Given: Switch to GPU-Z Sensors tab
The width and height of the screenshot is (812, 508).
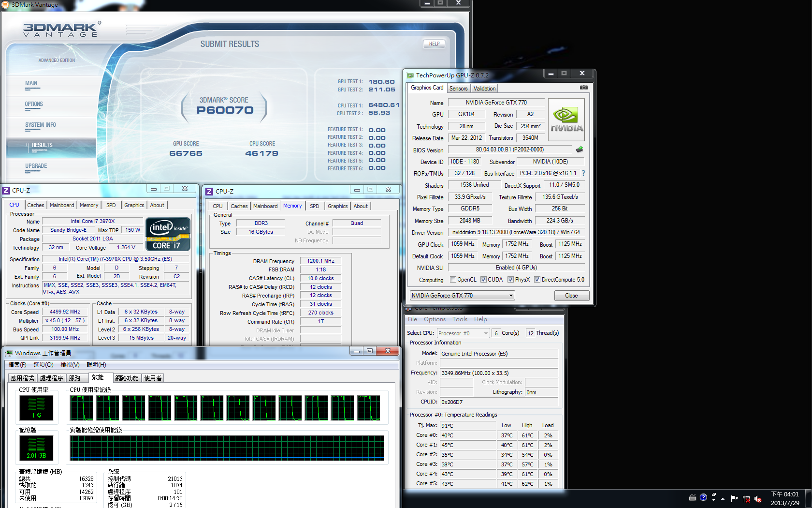Looking at the screenshot, I should point(458,89).
